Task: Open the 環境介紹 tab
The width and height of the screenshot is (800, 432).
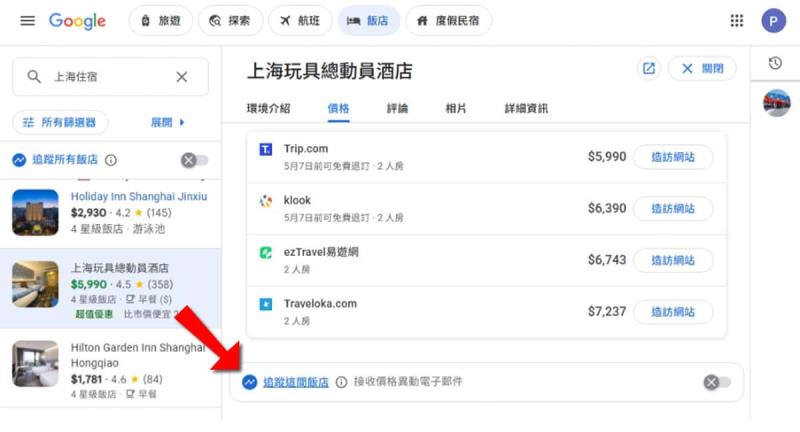Action: tap(268, 108)
